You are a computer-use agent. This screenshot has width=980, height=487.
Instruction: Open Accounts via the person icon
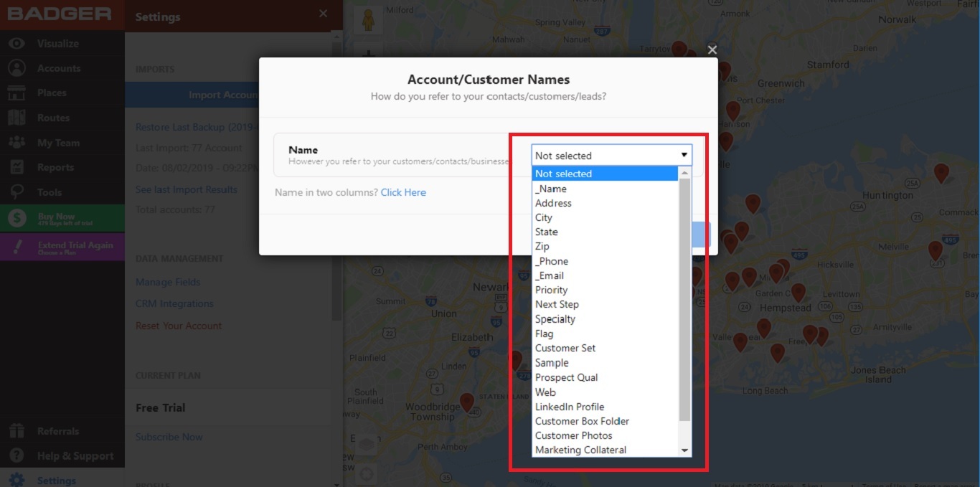(17, 68)
